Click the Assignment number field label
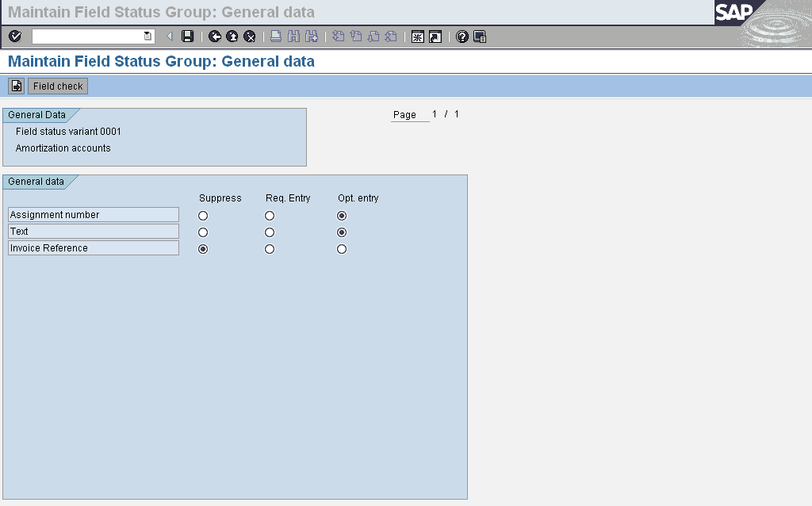 click(94, 214)
